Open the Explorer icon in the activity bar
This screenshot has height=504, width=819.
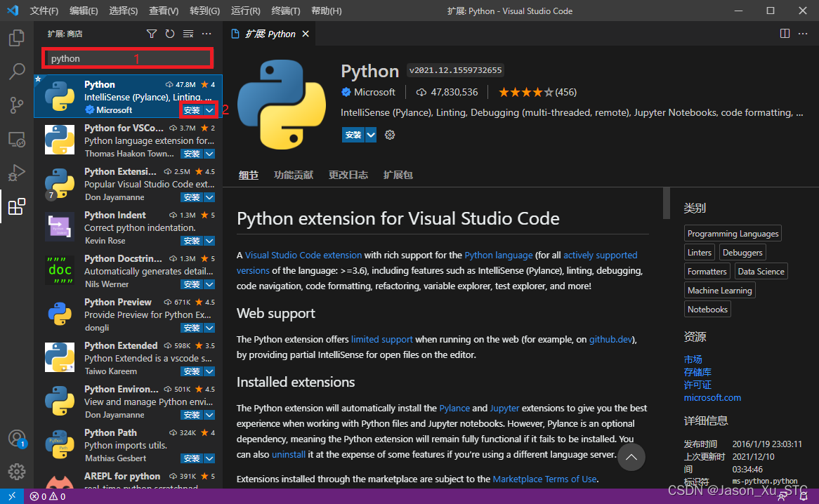[17, 38]
